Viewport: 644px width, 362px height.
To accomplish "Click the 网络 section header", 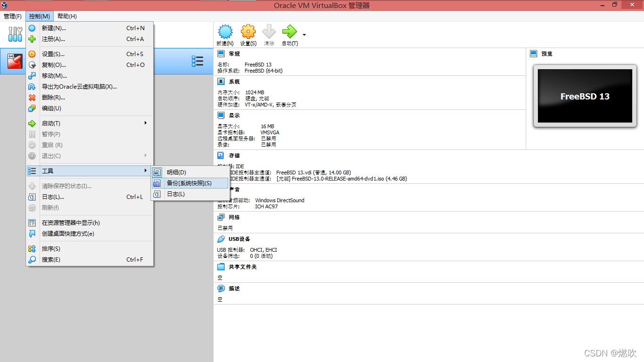I will 234,217.
